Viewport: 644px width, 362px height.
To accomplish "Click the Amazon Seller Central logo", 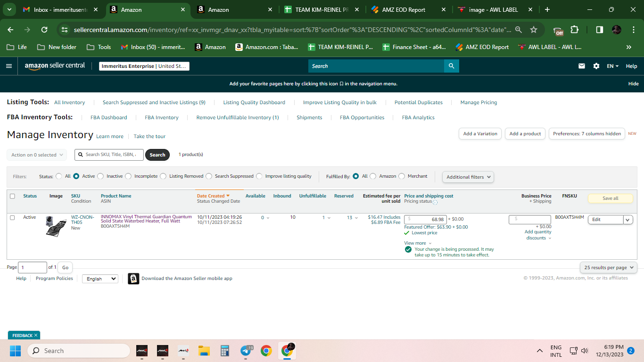I will tap(55, 66).
